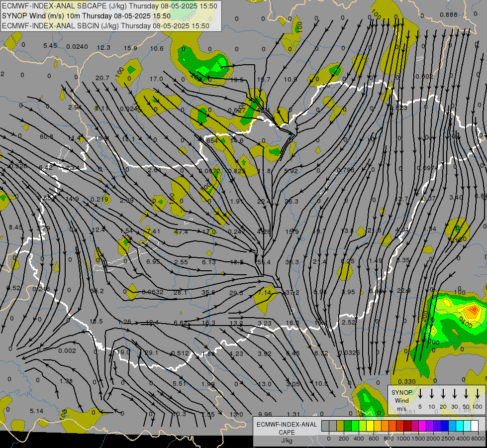The width and height of the screenshot is (487, 448).
Task: Click the 35.2 value on the map
Action: (x=97, y=291)
